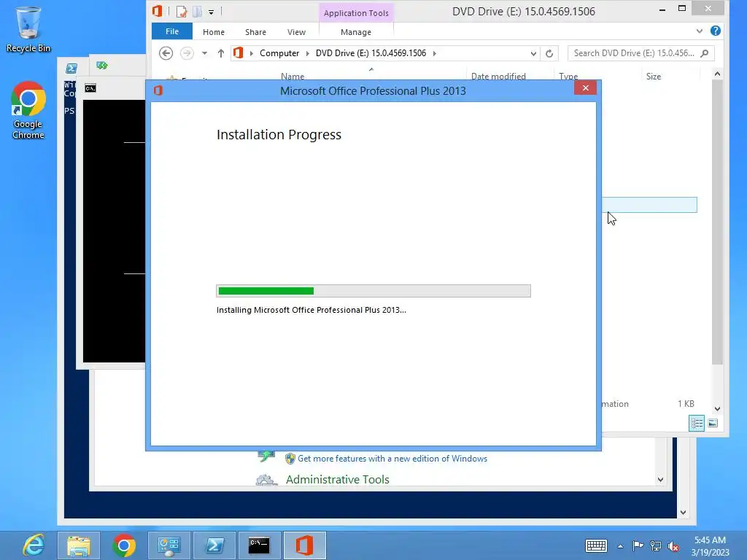Launch Google Chrome from the desktop shortcut
The height and width of the screenshot is (560, 747).
coord(28,111)
